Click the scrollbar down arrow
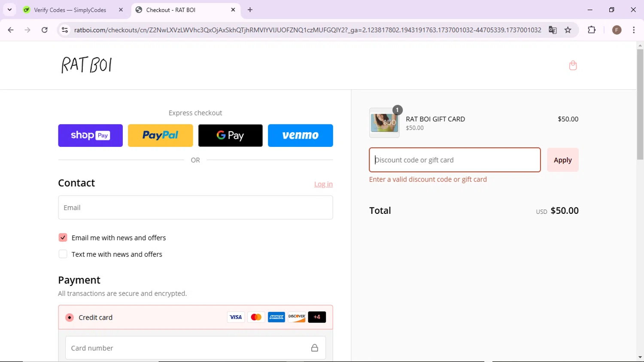The width and height of the screenshot is (644, 362). click(640, 357)
